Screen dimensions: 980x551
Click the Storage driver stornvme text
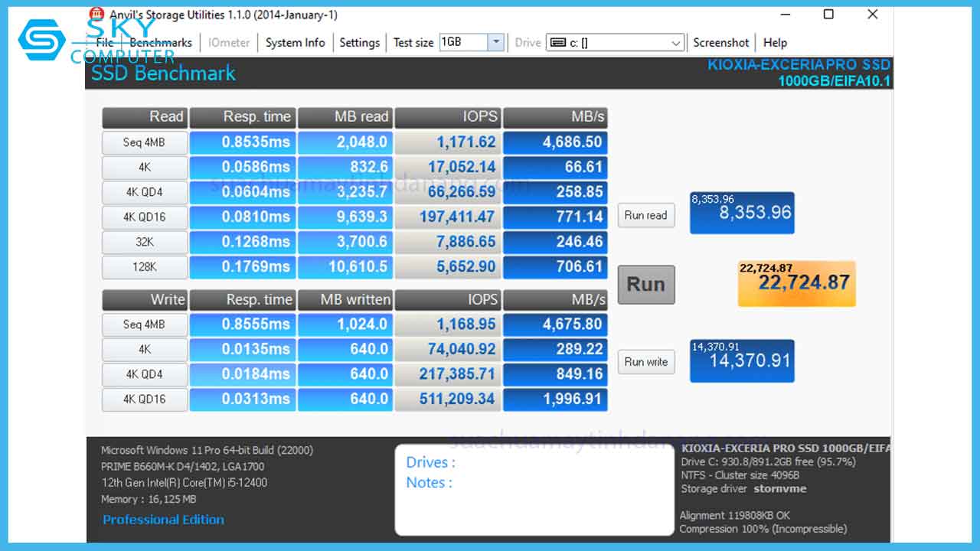click(x=743, y=489)
